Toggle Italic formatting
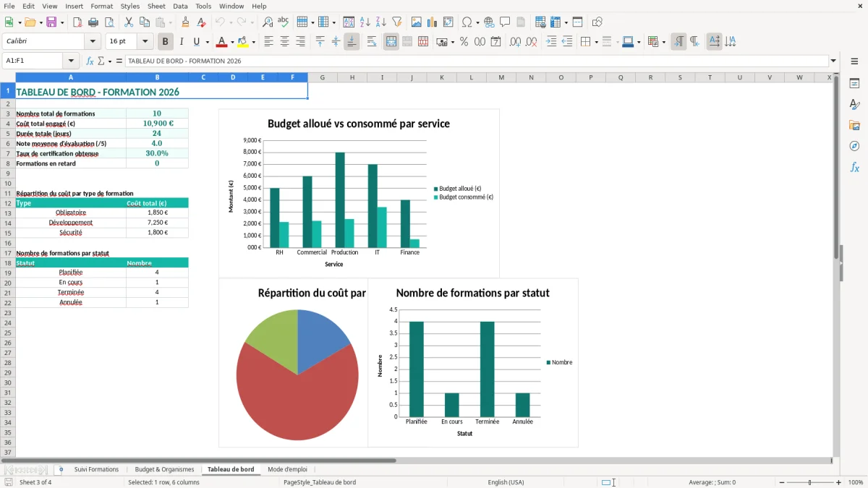868x488 pixels. [182, 42]
